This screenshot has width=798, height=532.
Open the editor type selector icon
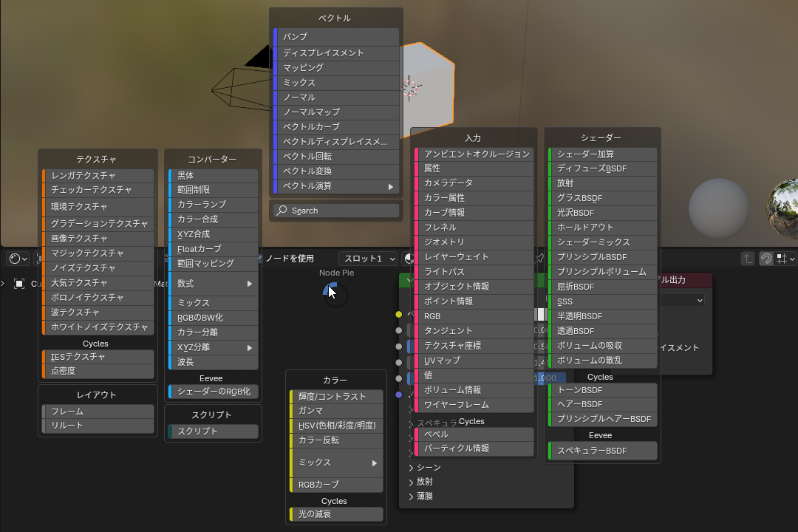tap(16, 259)
